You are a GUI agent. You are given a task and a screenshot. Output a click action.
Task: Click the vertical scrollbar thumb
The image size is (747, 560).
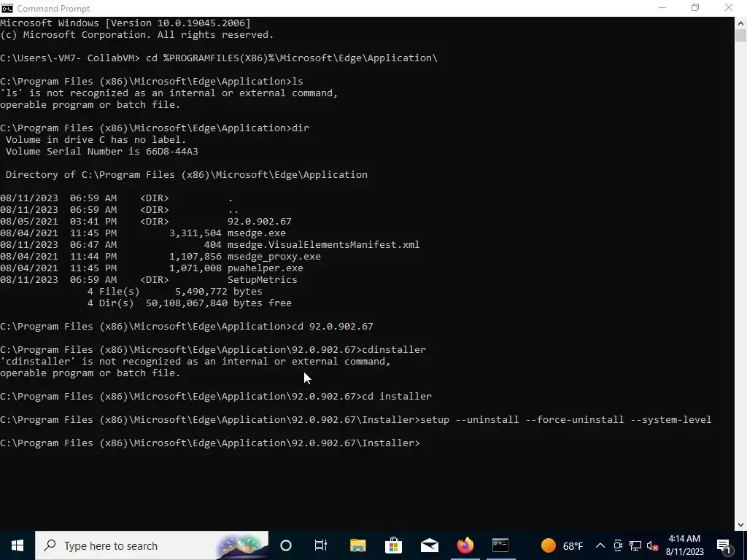tap(741, 36)
